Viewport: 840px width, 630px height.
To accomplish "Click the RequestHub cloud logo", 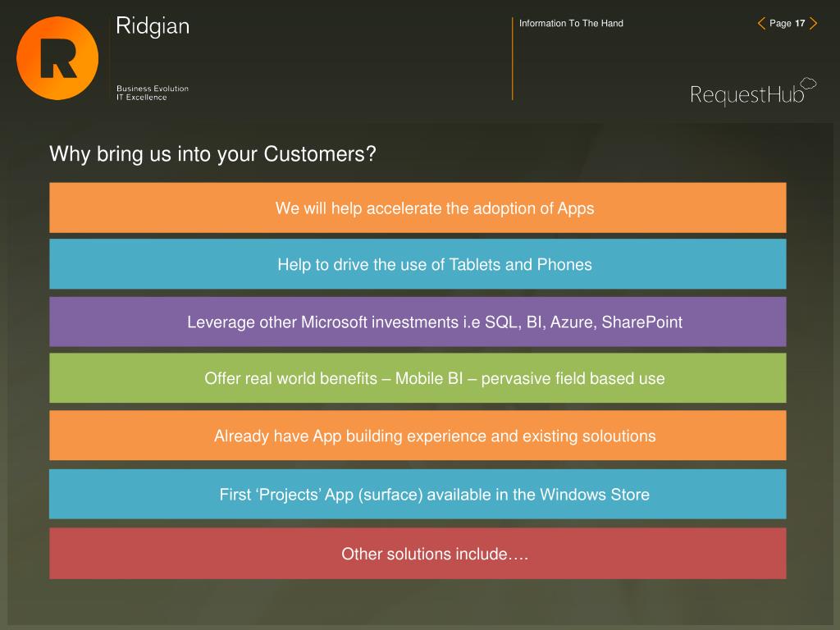I will [x=753, y=92].
